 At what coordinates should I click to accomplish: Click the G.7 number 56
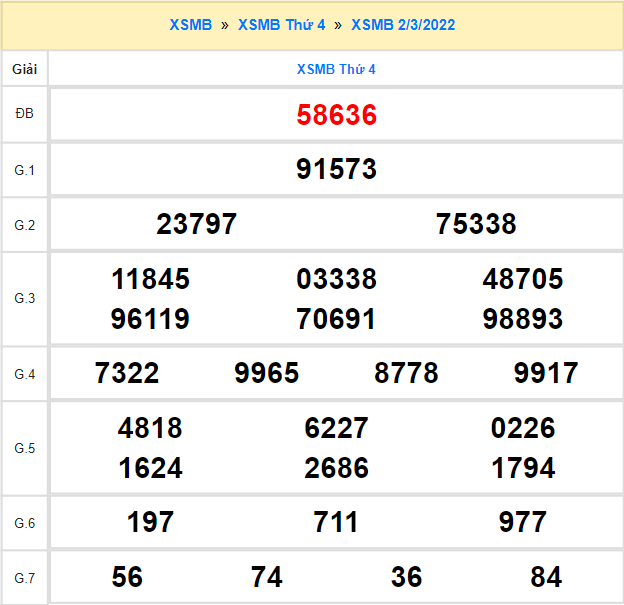point(127,577)
